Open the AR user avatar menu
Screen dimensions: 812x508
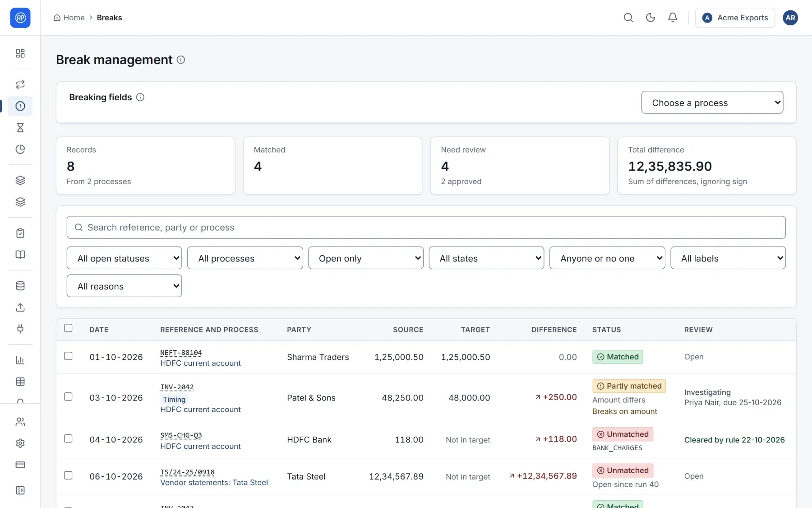[790, 18]
